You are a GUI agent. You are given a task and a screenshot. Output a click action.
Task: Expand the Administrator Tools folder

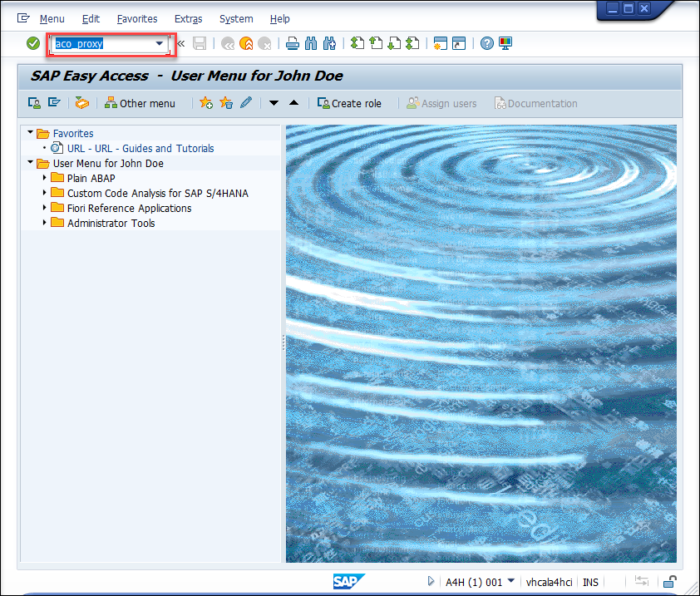(x=44, y=222)
